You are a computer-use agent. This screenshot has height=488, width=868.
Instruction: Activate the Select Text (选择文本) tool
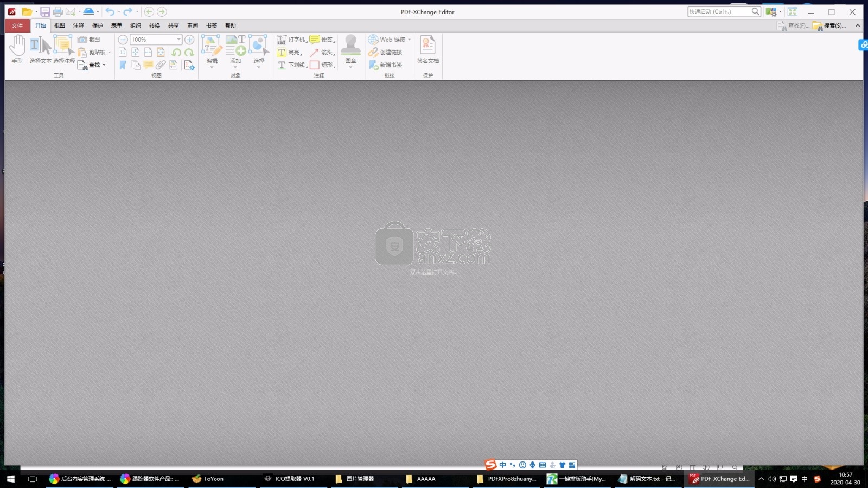point(40,49)
